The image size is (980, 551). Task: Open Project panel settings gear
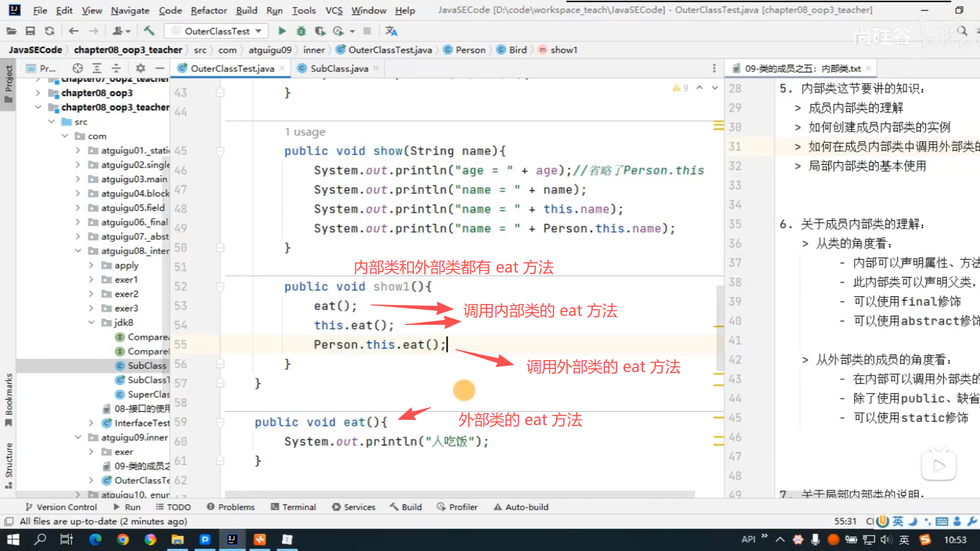click(140, 68)
